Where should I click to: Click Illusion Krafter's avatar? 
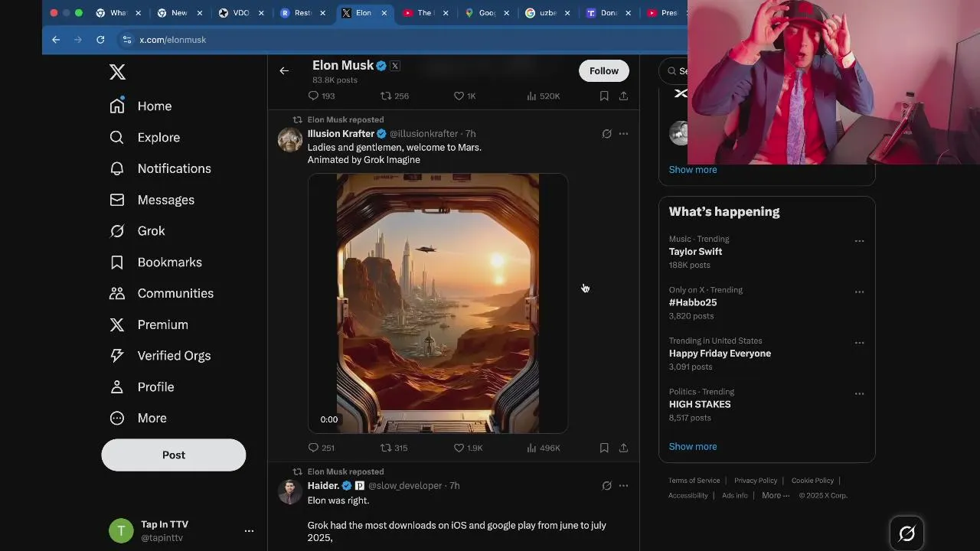pyautogui.click(x=290, y=140)
